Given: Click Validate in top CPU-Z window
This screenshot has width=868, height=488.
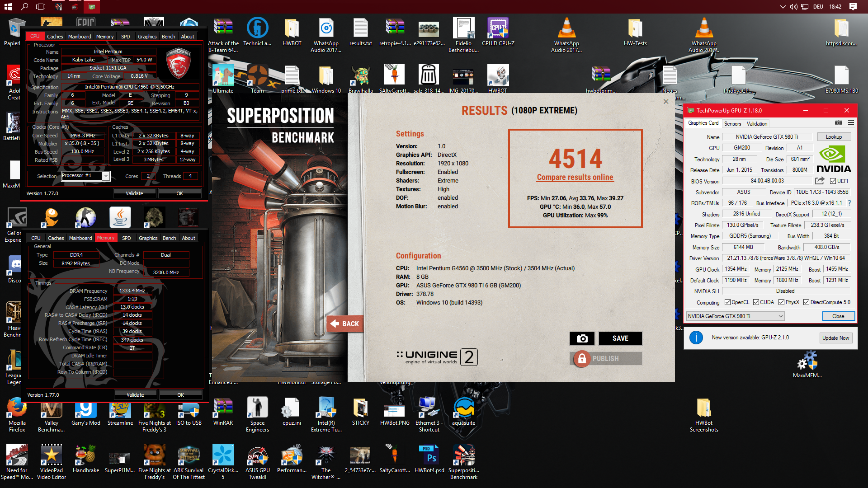Looking at the screenshot, I should [134, 193].
